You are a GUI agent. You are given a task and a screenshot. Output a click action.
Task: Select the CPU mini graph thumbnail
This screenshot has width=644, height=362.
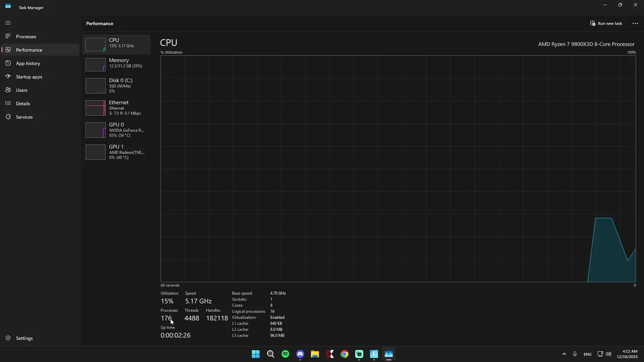pyautogui.click(x=96, y=44)
